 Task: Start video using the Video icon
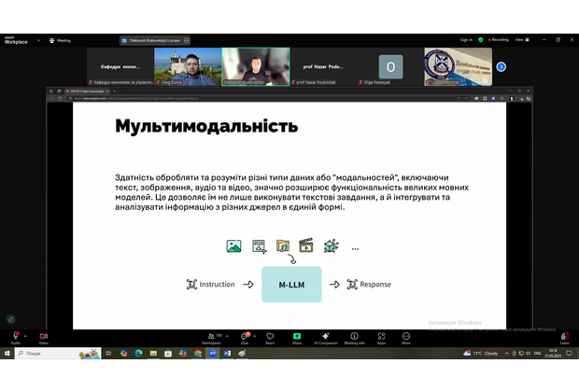pos(44,337)
